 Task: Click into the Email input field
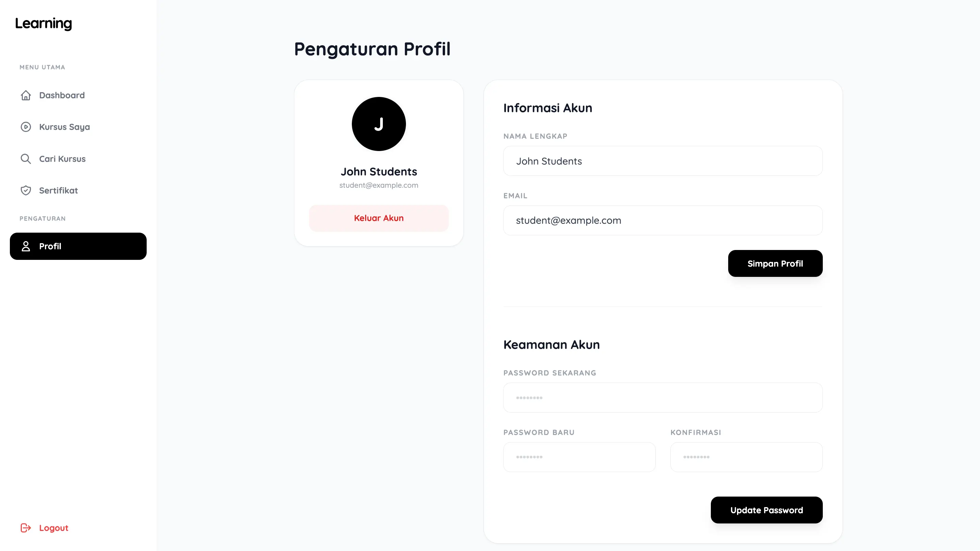click(663, 220)
